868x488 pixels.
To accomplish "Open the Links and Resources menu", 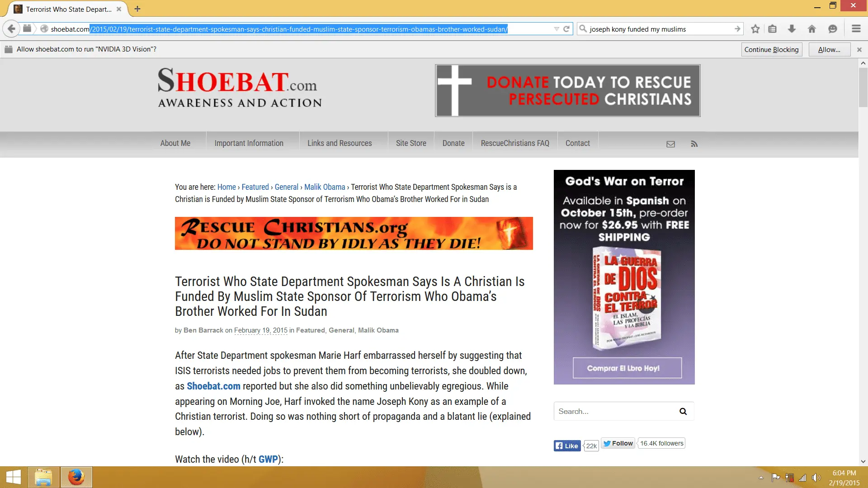I will tap(340, 143).
